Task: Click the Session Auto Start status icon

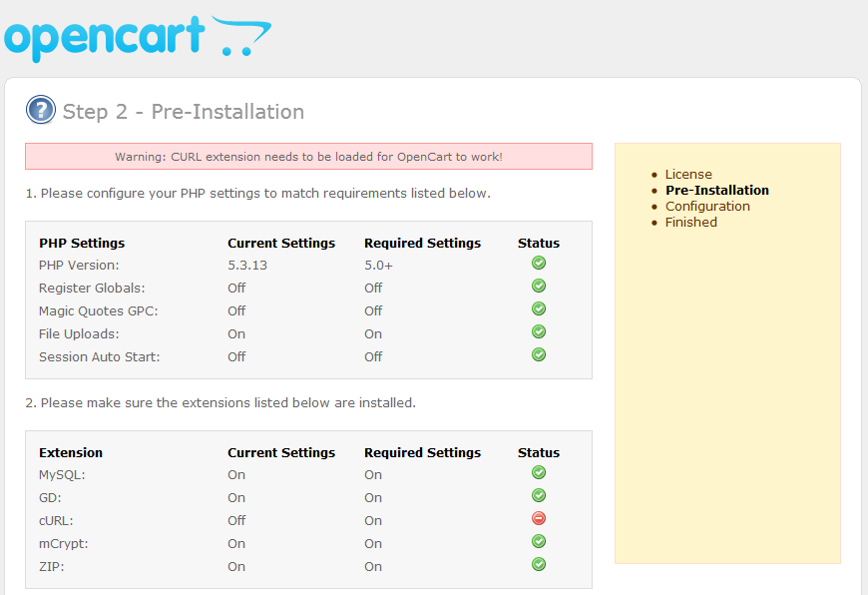Action: click(x=539, y=354)
